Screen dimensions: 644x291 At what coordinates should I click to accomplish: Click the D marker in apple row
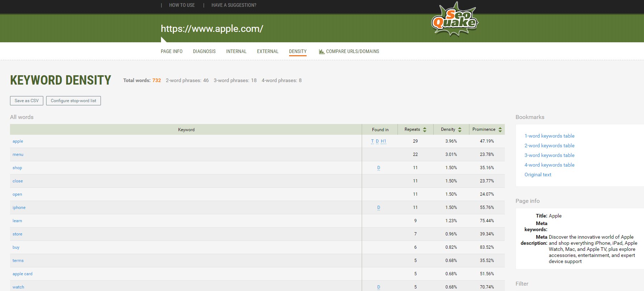[x=377, y=141]
